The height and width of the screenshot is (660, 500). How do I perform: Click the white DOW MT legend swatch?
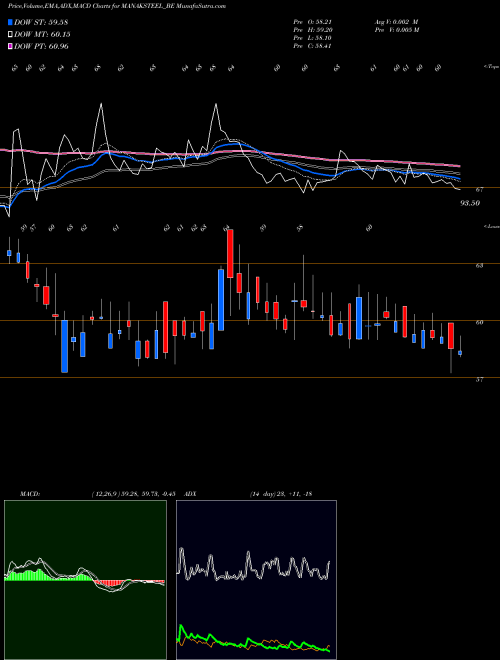pyautogui.click(x=10, y=35)
